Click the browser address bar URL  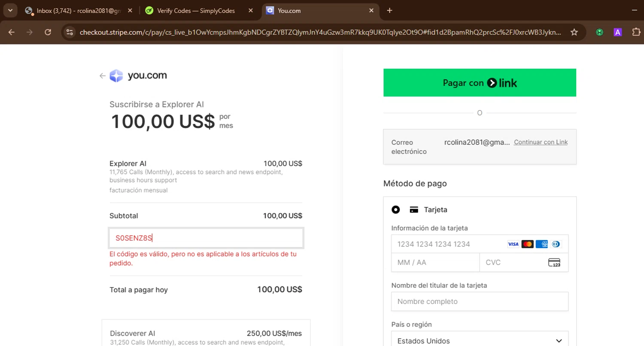(320, 32)
